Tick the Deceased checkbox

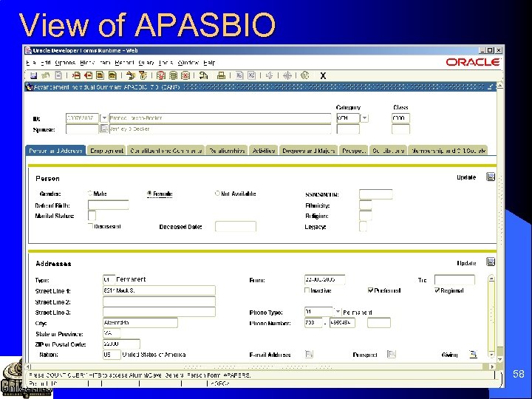(x=90, y=226)
